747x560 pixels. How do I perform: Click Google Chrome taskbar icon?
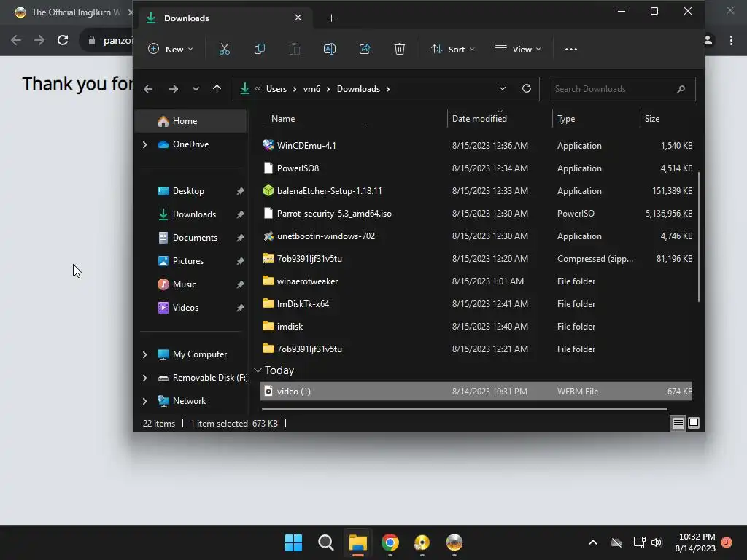pos(390,542)
